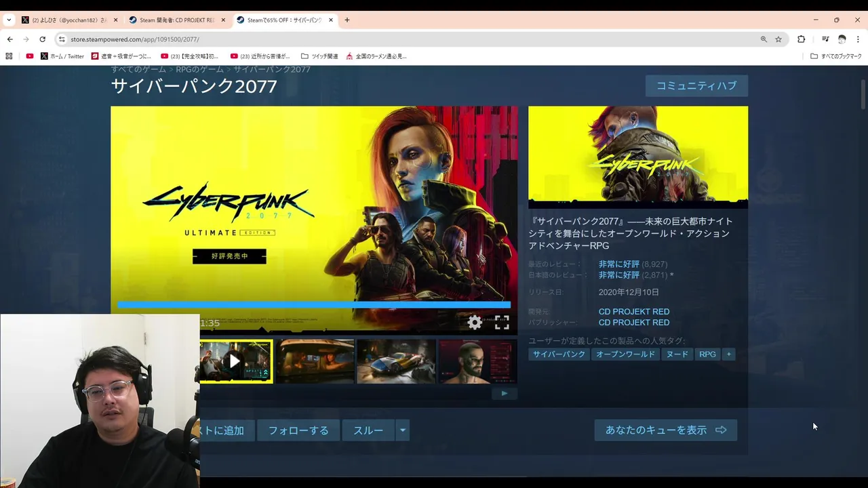This screenshot has width=868, height=488.
Task: Click the release date 2020年12月10日
Action: tap(629, 292)
